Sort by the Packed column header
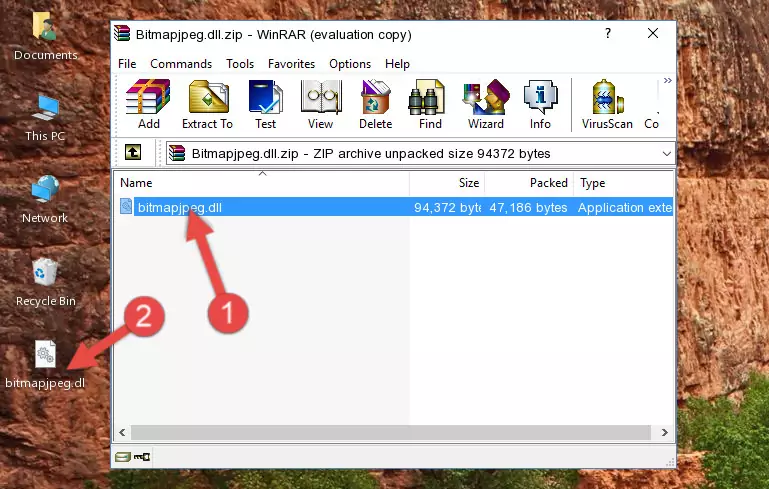Screen dimensions: 769x489 529,183
